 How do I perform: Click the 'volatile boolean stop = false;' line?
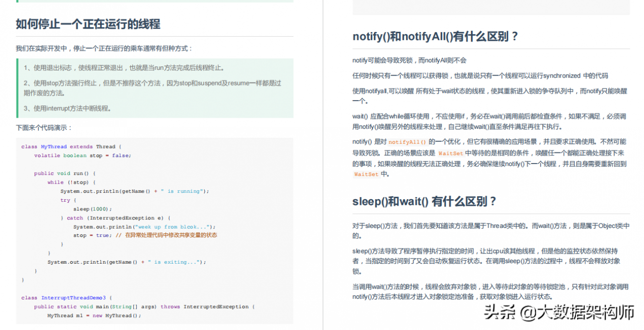(x=83, y=155)
